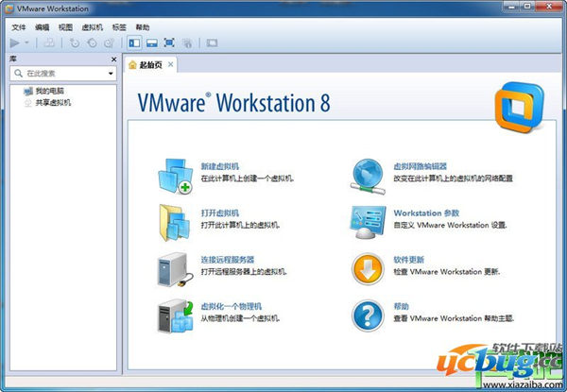567x392 pixels.
Task: Click the 软件更新 download arrow icon
Action: pos(368,269)
